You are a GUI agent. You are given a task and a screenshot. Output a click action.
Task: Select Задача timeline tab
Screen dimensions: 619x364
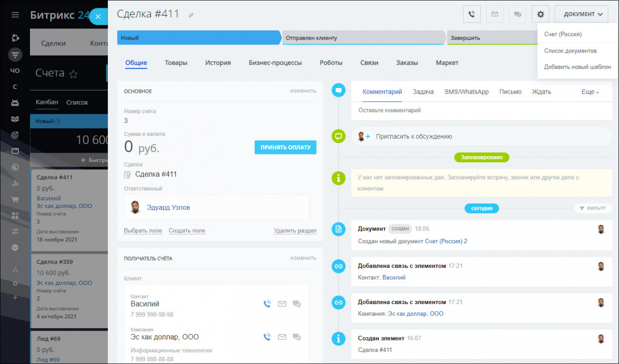tap(423, 92)
